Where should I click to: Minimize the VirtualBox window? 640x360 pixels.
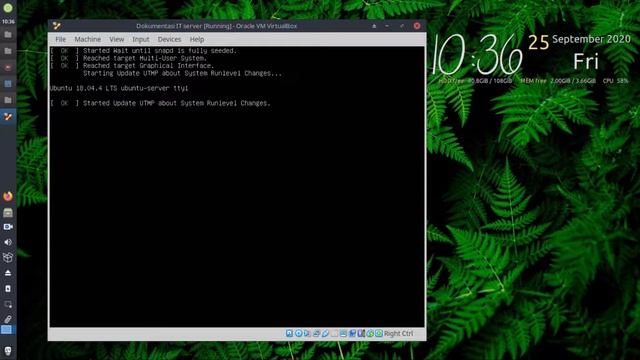pos(387,26)
